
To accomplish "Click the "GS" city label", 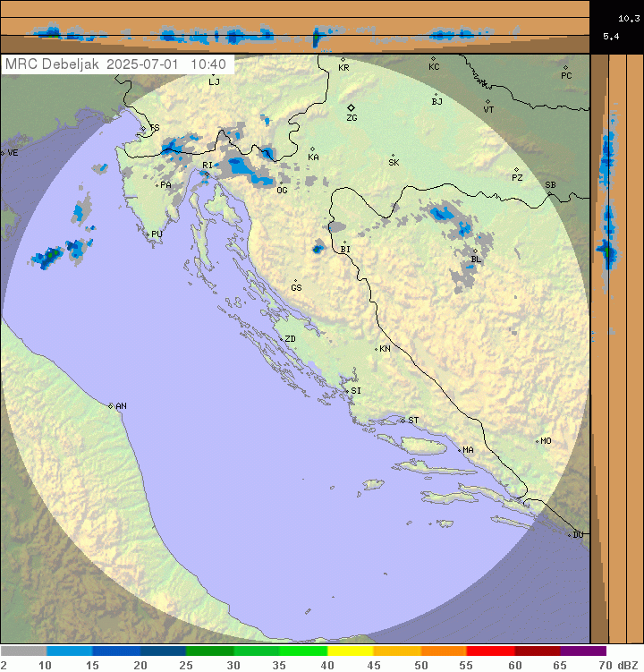I will (296, 288).
